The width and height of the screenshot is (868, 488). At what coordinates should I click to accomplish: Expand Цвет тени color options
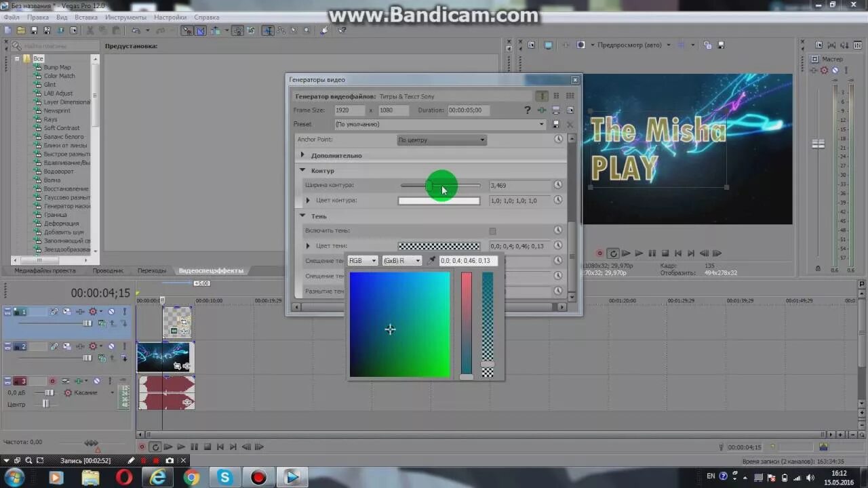click(x=308, y=246)
